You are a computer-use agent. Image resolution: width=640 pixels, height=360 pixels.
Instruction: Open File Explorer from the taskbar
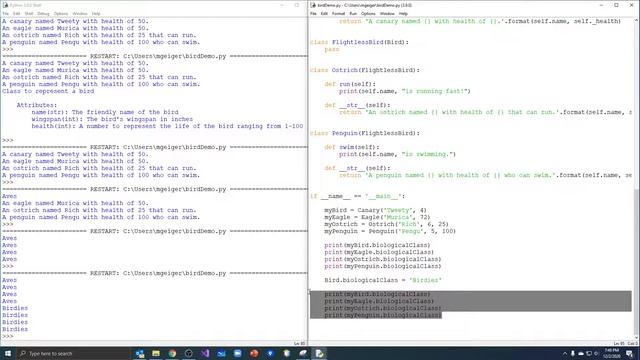coord(156,353)
